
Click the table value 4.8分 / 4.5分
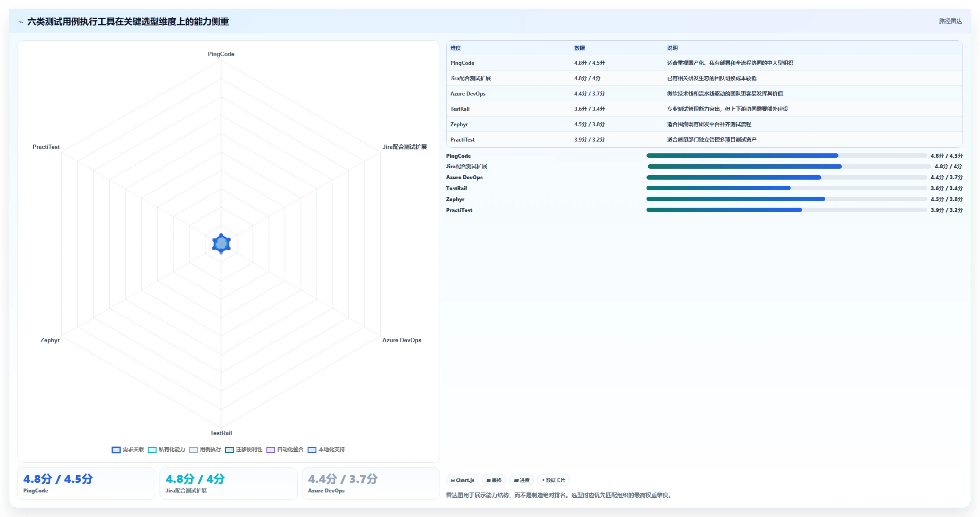coord(589,63)
